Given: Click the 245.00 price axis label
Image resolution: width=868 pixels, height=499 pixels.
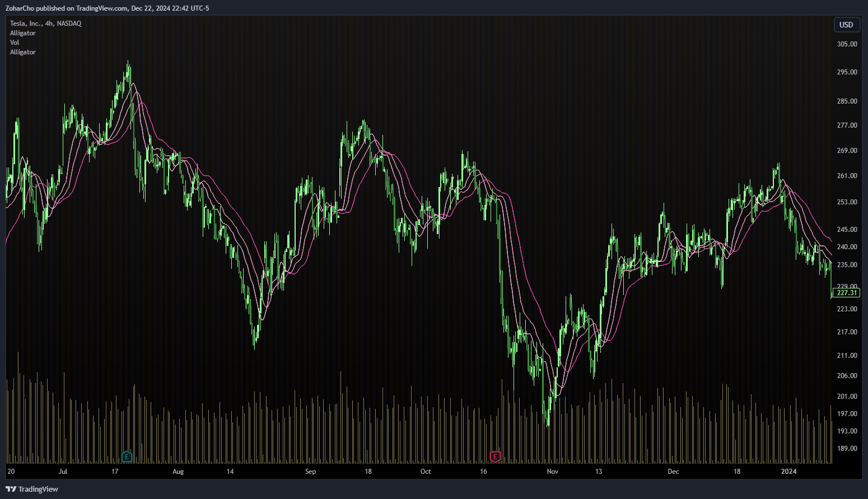Looking at the screenshot, I should click(x=847, y=230).
